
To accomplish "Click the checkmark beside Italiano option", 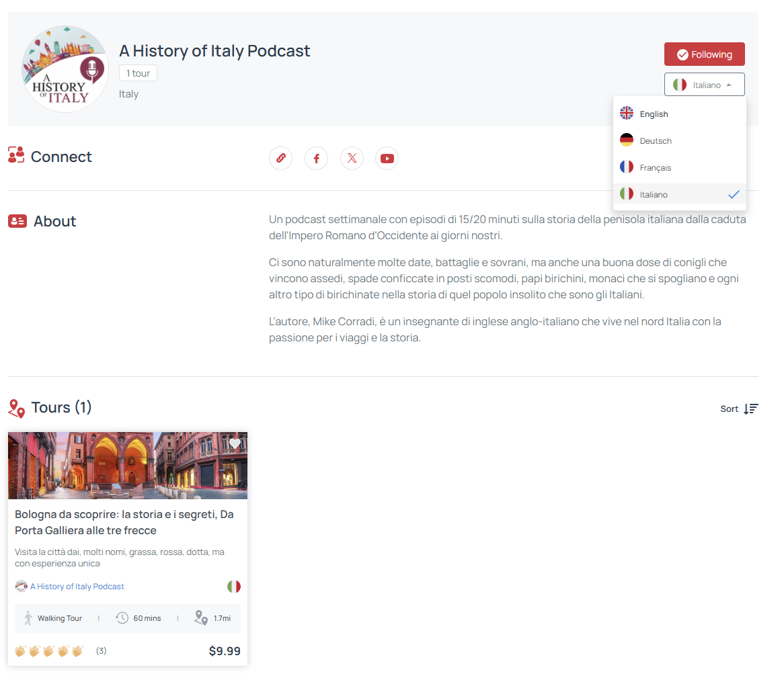I will (734, 194).
